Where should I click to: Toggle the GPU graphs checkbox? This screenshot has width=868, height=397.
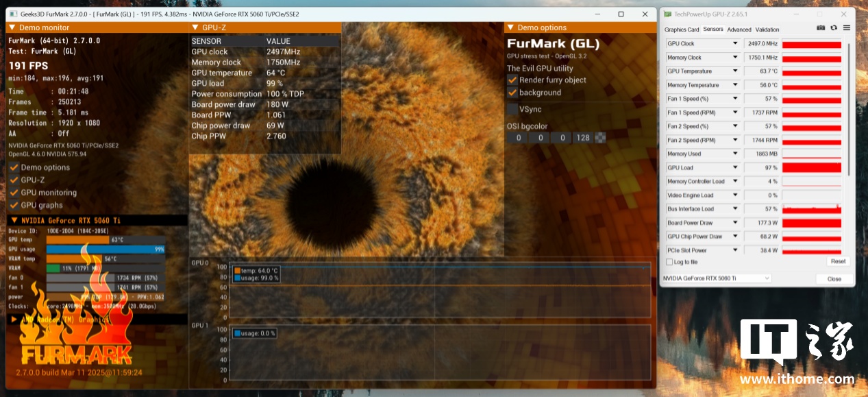(14, 205)
